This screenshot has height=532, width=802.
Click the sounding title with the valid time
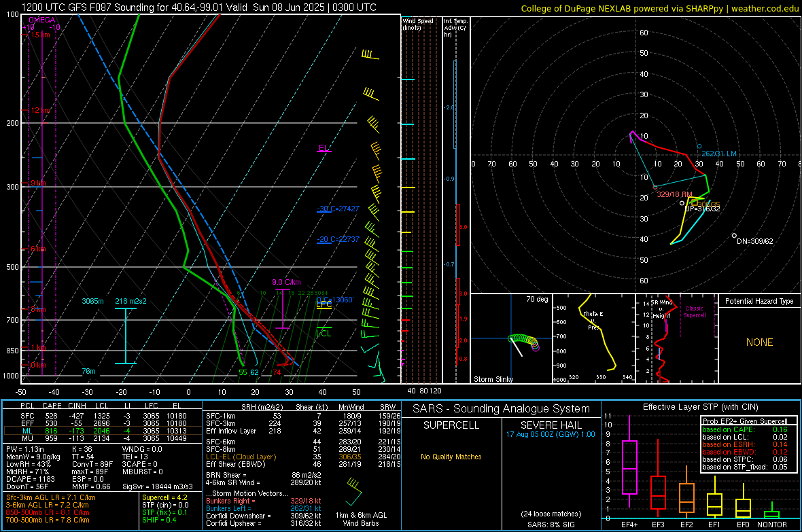[x=199, y=7]
